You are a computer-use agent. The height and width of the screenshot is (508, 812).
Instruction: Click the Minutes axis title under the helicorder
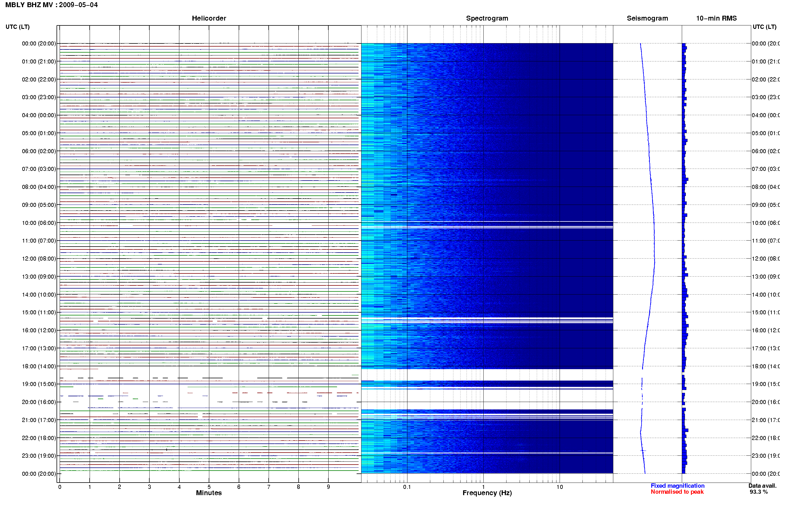[x=209, y=493]
